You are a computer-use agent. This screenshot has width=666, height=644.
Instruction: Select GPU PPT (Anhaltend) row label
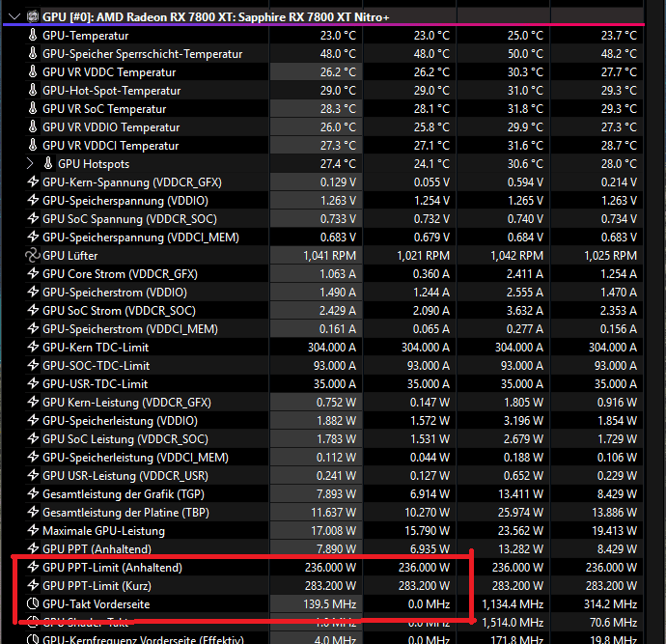pyautogui.click(x=97, y=548)
